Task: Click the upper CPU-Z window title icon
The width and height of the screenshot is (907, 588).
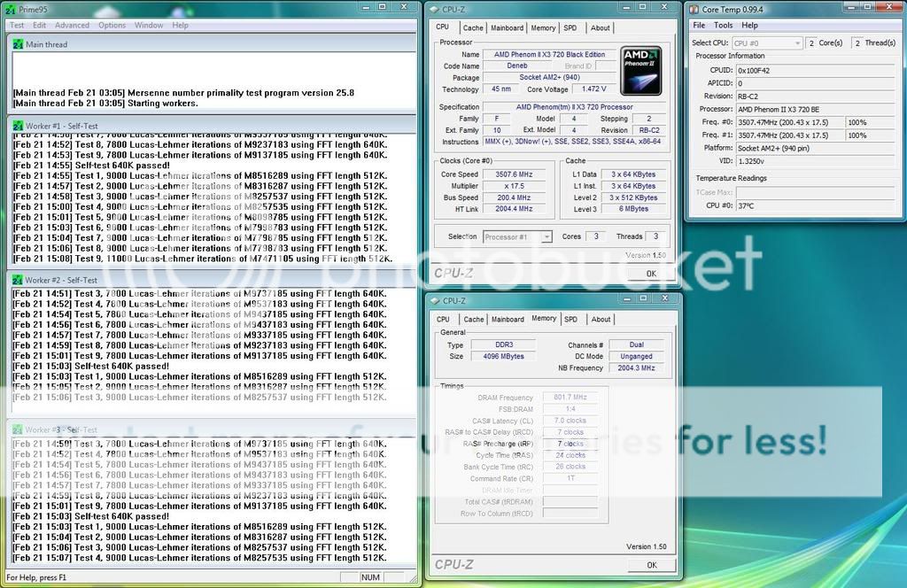Action: [x=435, y=9]
